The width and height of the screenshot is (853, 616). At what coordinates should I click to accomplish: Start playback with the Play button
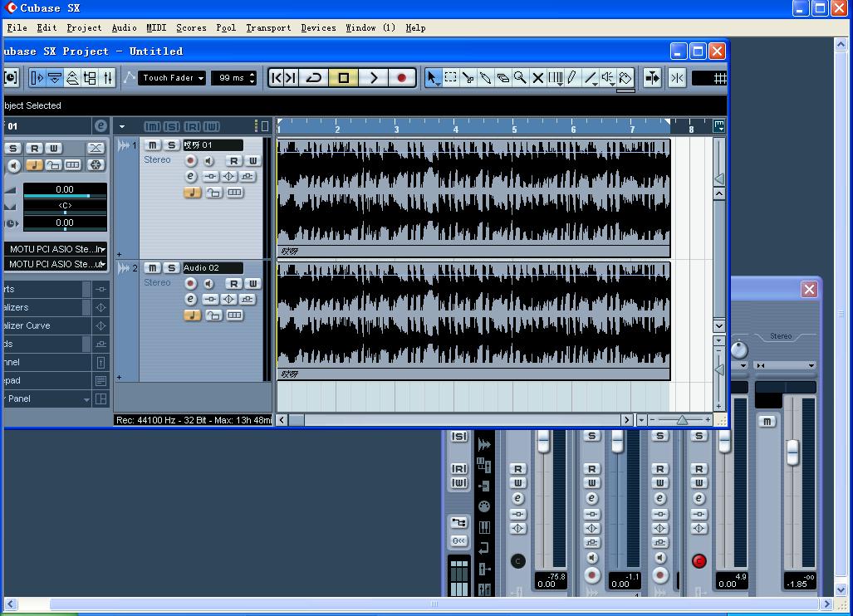click(373, 78)
